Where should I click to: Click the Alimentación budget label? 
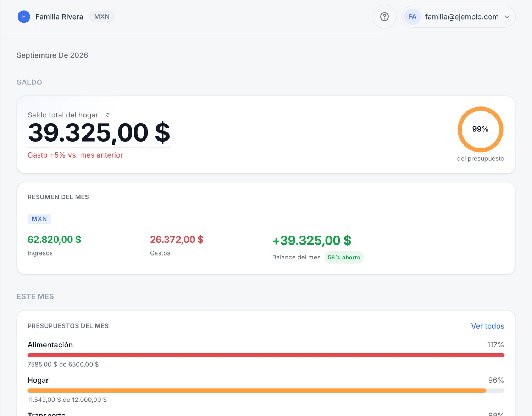pos(50,345)
